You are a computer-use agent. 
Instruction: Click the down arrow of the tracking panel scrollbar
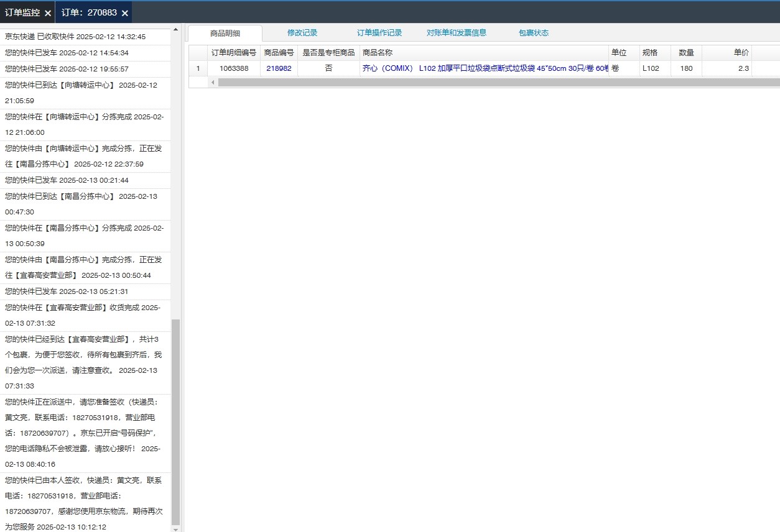tap(175, 529)
